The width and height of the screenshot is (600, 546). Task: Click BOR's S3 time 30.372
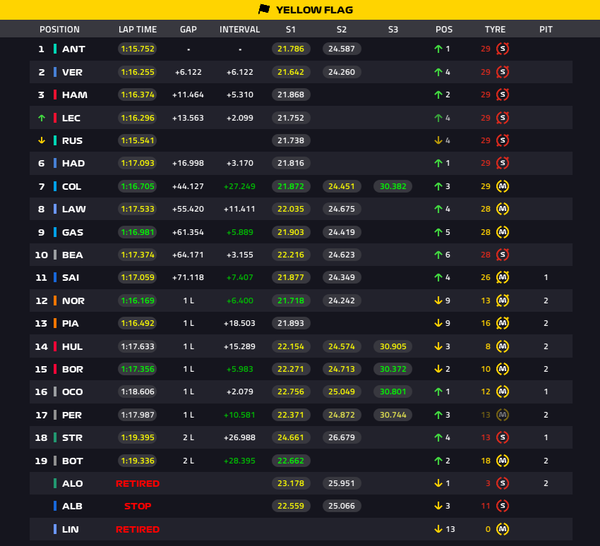pos(393,369)
